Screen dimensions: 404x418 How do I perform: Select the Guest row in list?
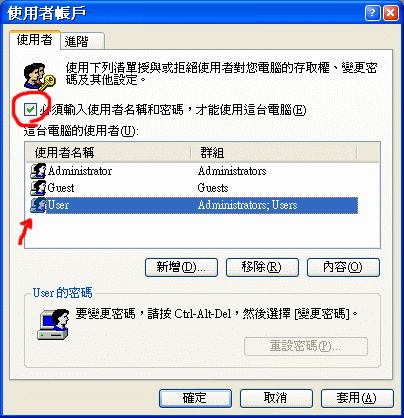pos(194,188)
